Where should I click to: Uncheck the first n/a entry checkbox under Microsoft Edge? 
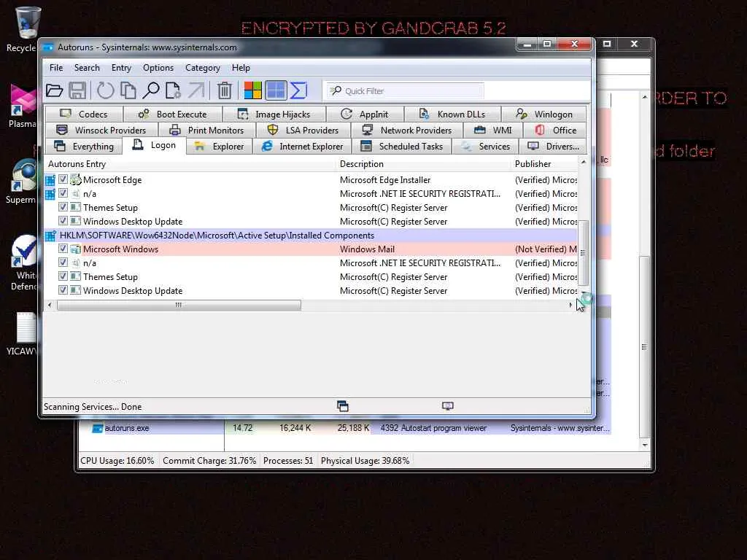tap(63, 193)
